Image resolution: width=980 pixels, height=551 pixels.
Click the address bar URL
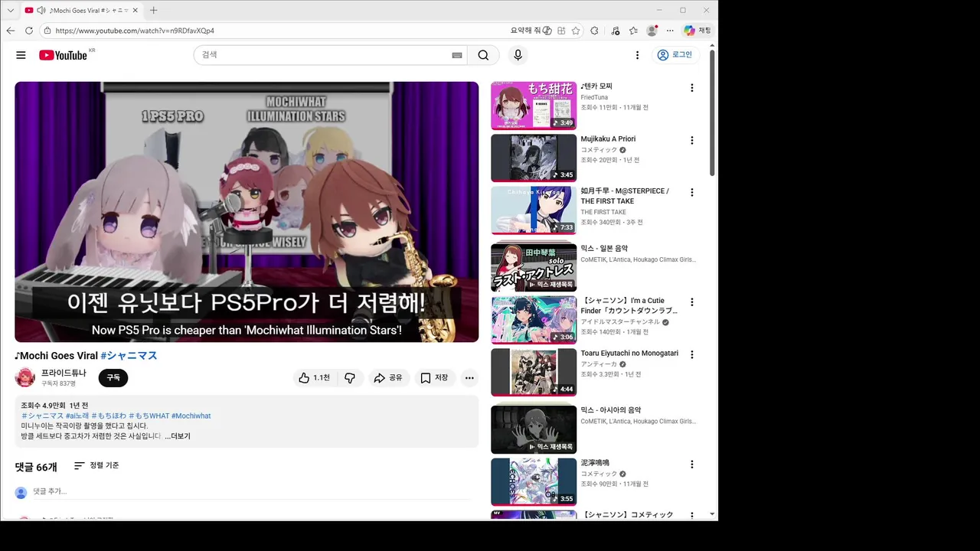tap(135, 31)
